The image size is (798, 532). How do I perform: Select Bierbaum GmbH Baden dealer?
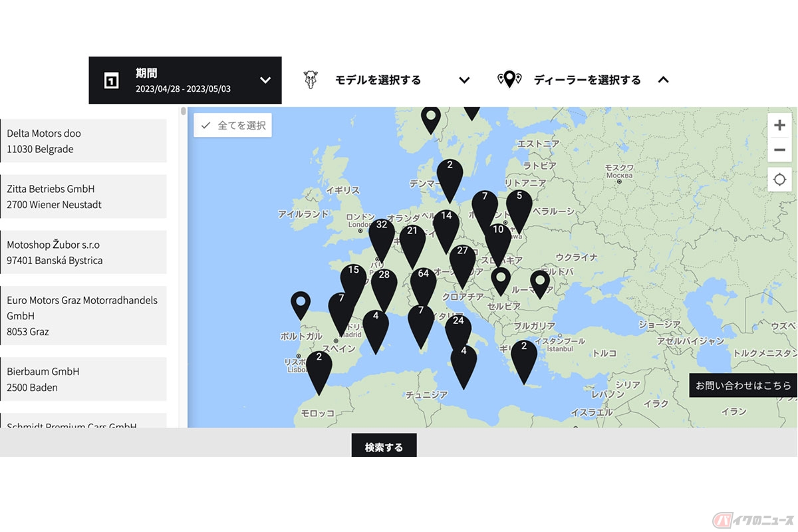click(83, 379)
